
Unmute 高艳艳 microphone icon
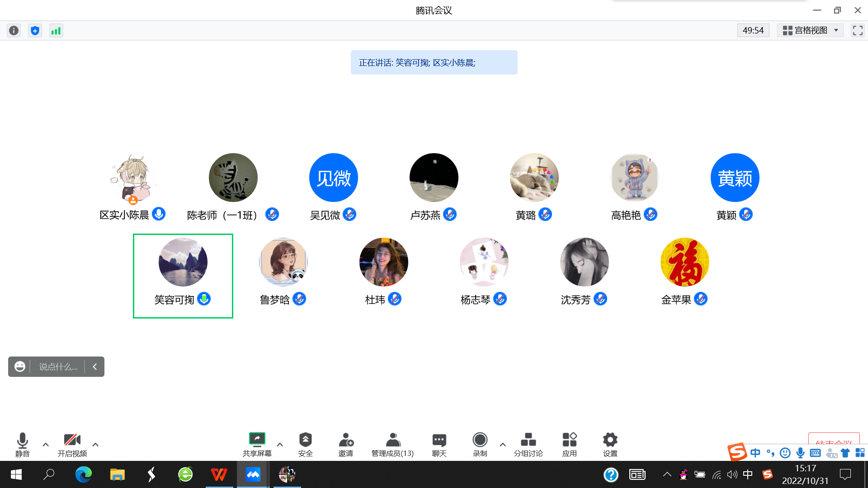(x=651, y=214)
